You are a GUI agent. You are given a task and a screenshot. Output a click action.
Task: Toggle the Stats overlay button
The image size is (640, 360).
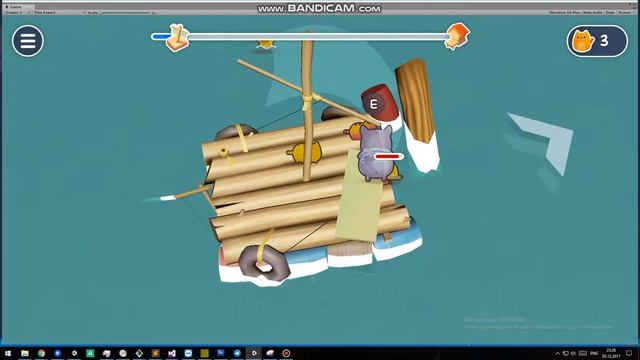[610, 13]
